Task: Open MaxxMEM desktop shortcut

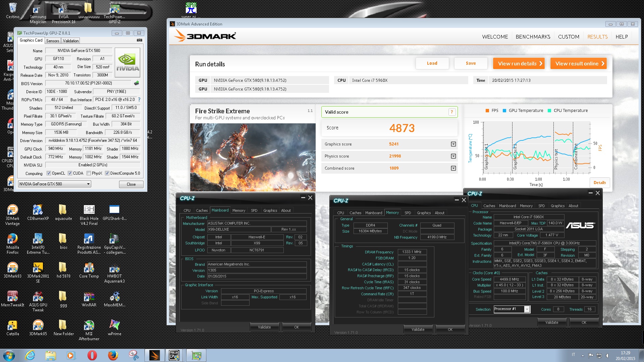Action: point(114,299)
